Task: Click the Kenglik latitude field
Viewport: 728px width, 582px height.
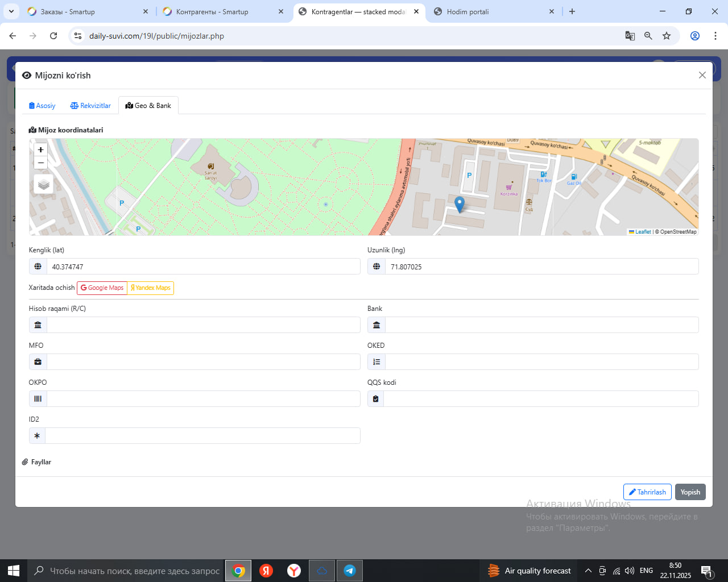Action: click(x=203, y=267)
